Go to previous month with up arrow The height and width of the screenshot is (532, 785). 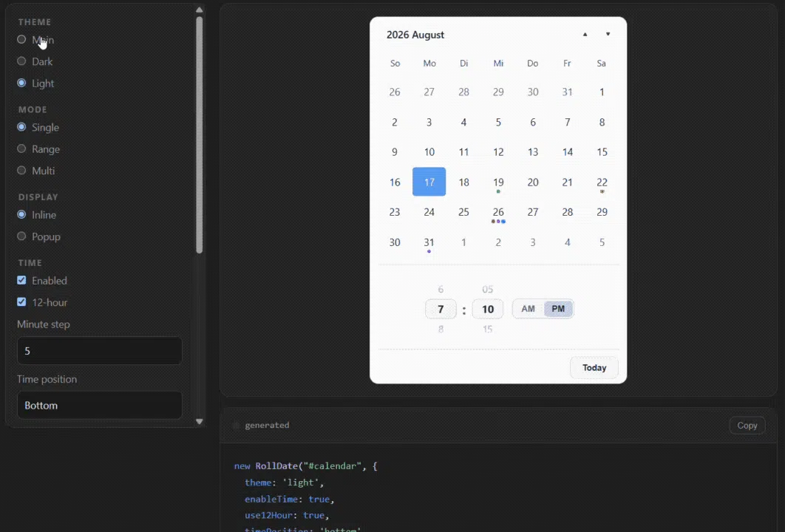point(585,35)
